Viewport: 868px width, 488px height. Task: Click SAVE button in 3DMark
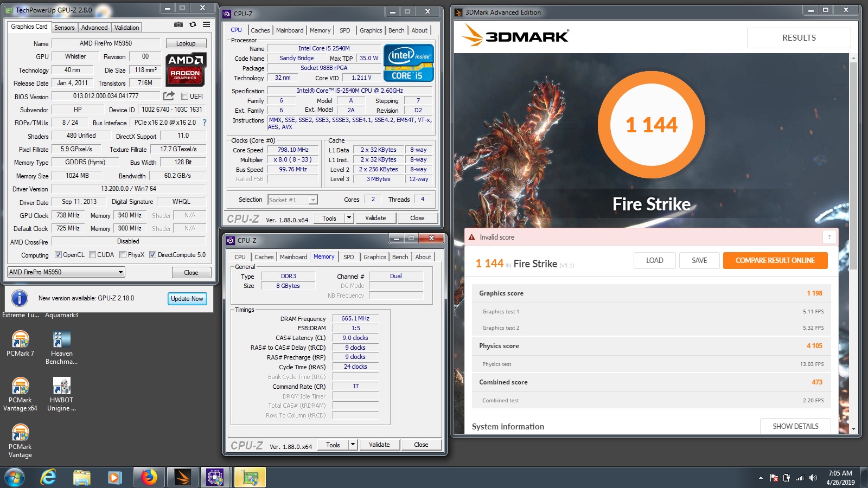(x=699, y=260)
